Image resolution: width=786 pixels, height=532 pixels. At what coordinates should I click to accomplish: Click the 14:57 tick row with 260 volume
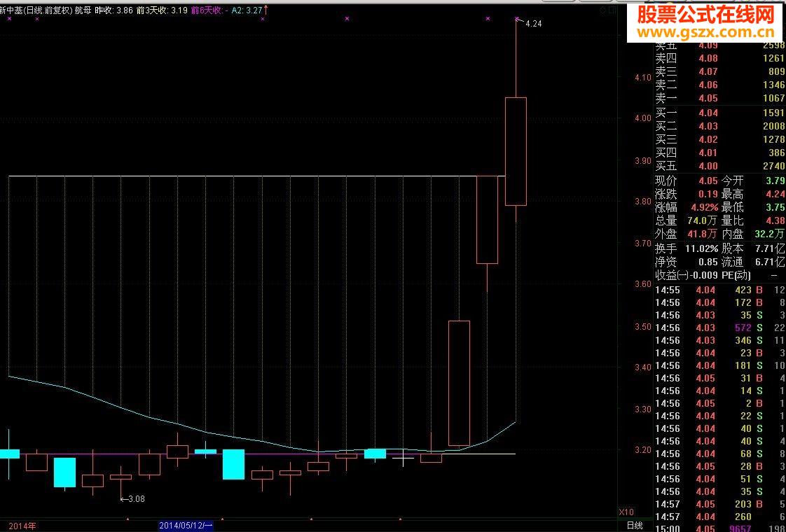click(x=720, y=517)
